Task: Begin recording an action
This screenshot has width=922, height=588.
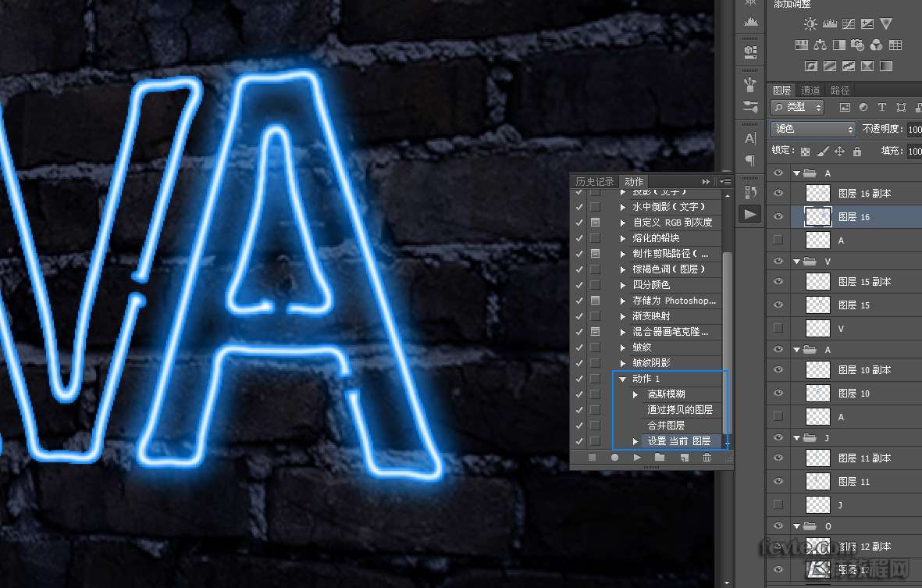Action: pos(614,458)
